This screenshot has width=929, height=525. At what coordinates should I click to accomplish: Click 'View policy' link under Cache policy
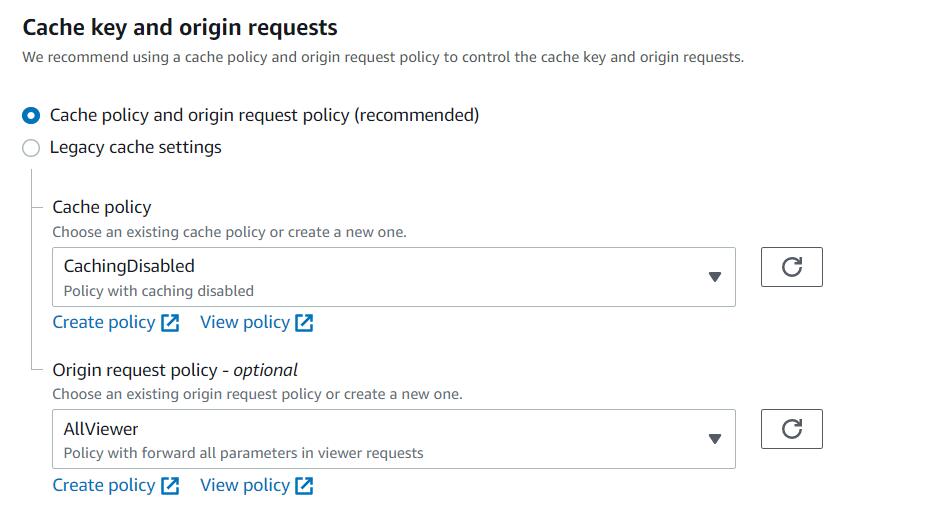[245, 322]
